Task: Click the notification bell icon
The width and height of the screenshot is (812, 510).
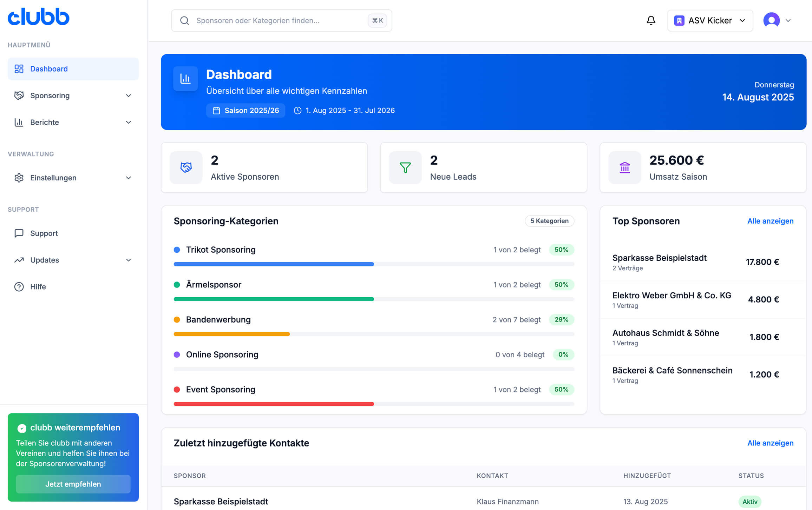Action: coord(651,21)
